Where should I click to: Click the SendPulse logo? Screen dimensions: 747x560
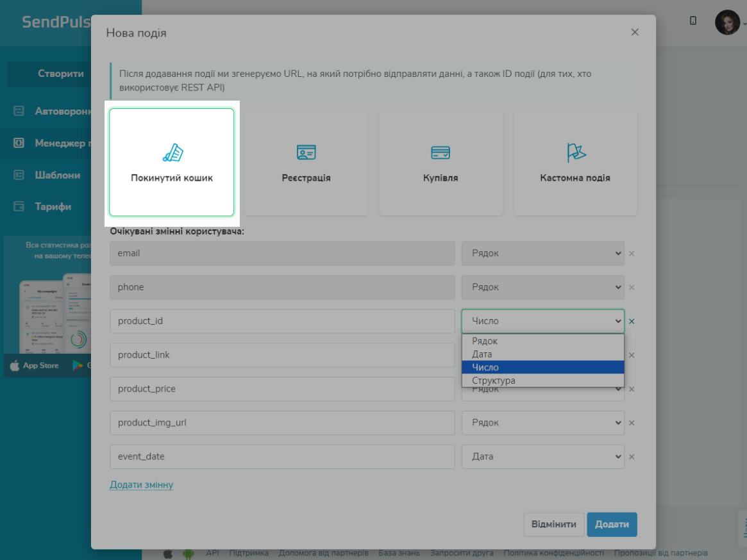[56, 22]
